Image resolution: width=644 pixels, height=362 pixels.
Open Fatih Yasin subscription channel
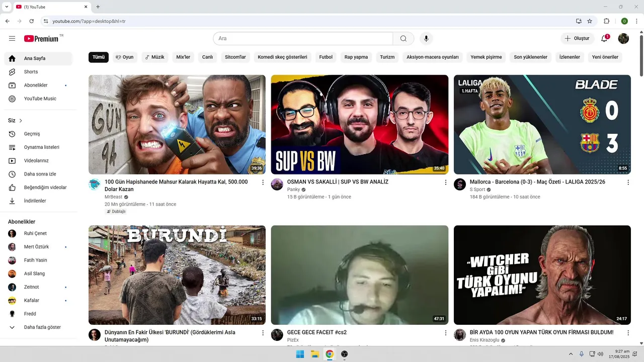[38, 260]
